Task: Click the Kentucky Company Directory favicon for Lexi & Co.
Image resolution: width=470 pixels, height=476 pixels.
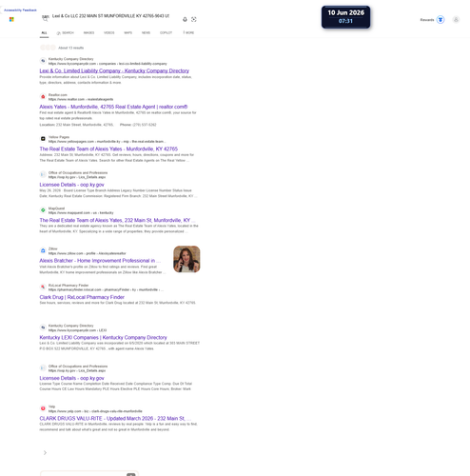Action: click(43, 61)
